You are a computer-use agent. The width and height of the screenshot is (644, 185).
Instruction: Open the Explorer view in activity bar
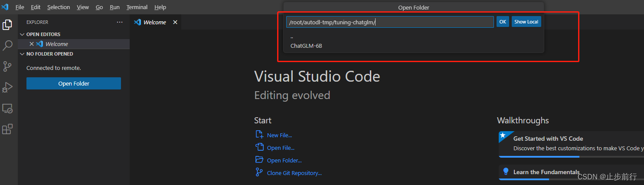(x=7, y=25)
